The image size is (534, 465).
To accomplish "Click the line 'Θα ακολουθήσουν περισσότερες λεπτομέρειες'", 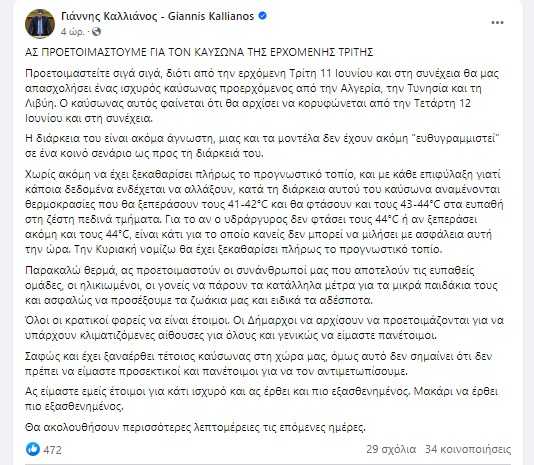I will tap(195, 427).
